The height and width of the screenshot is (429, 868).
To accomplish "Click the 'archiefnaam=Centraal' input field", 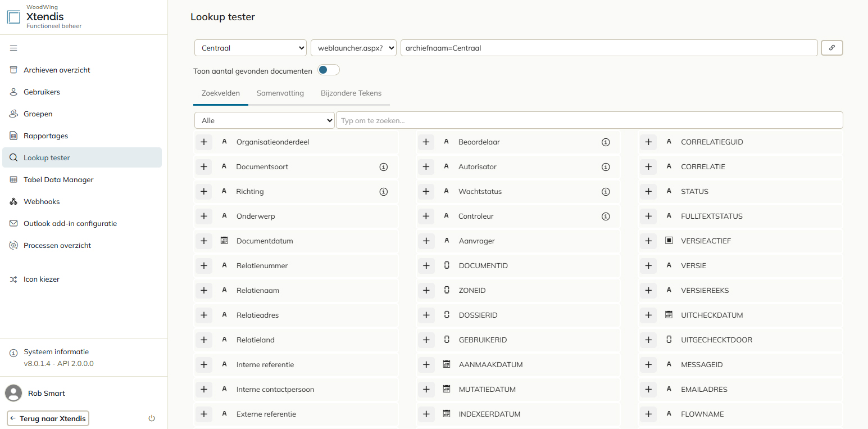I will point(609,48).
